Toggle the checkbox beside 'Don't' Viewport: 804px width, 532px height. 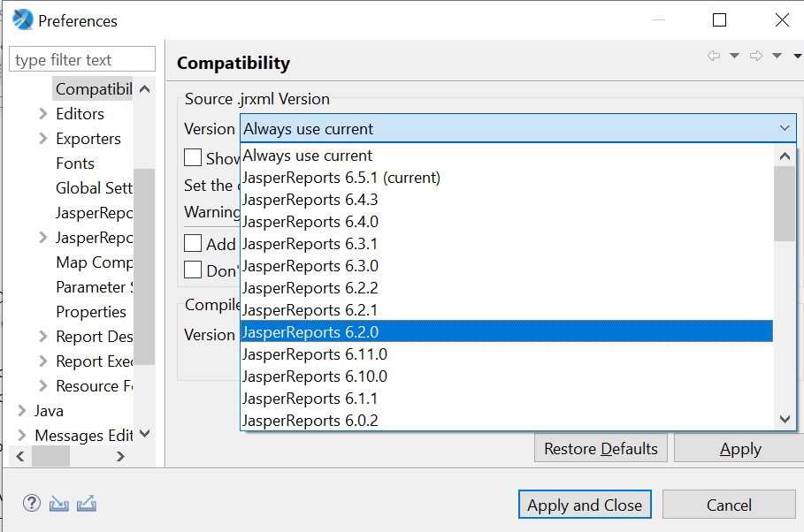(193, 269)
